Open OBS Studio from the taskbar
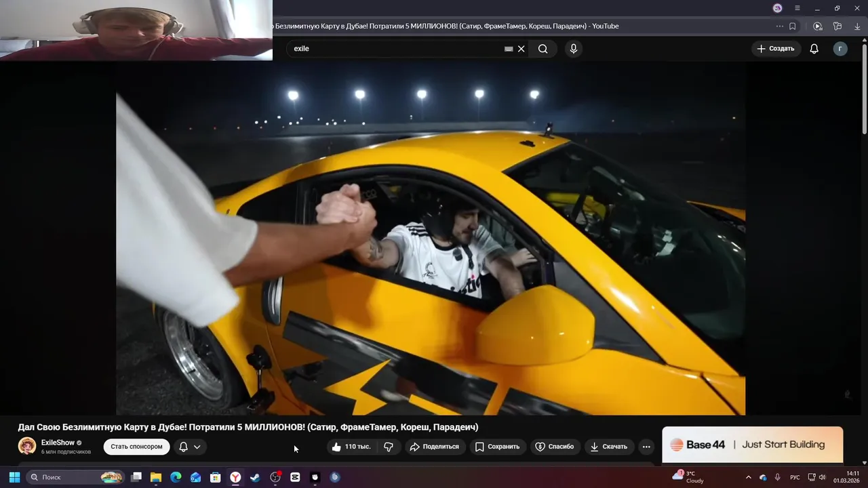Image resolution: width=868 pixels, height=488 pixels. point(275,477)
